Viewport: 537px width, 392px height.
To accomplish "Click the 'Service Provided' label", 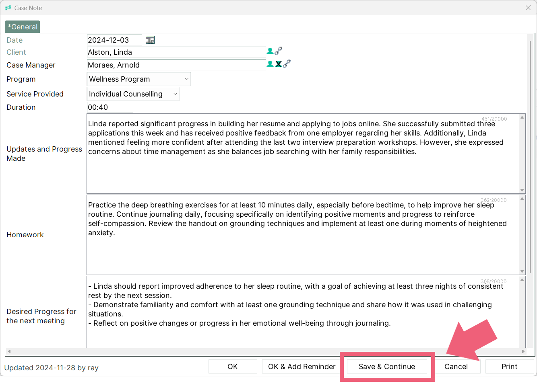I will [x=35, y=94].
